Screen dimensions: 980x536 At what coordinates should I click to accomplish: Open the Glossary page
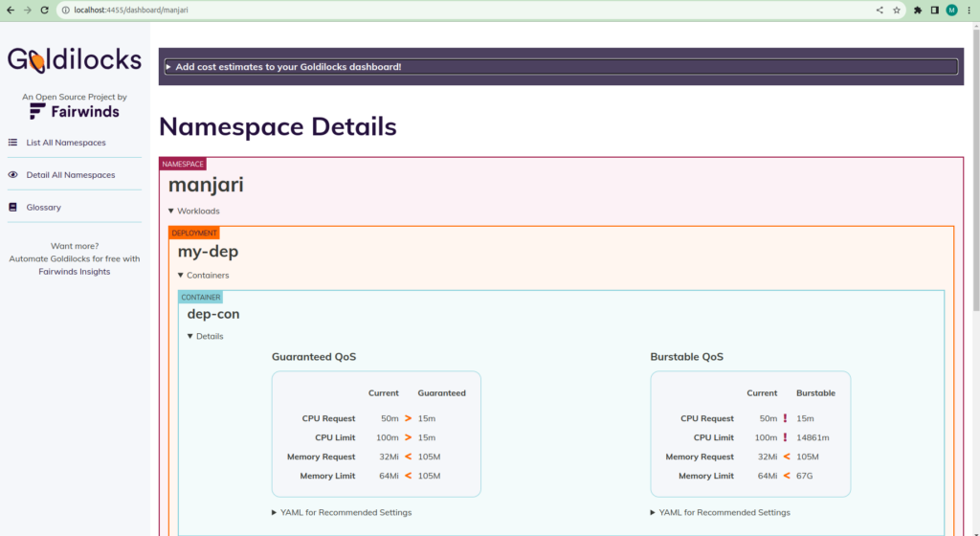click(x=43, y=207)
